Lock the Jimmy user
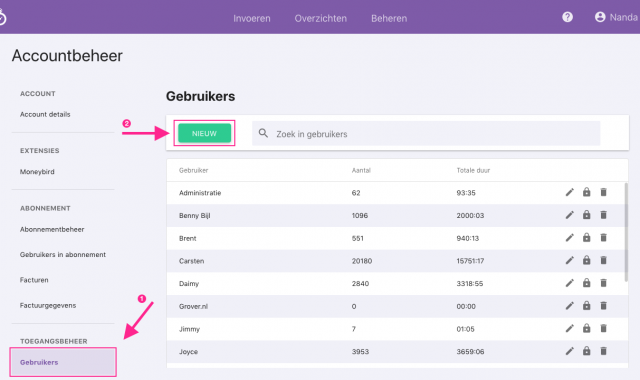The height and width of the screenshot is (380, 640). [587, 329]
